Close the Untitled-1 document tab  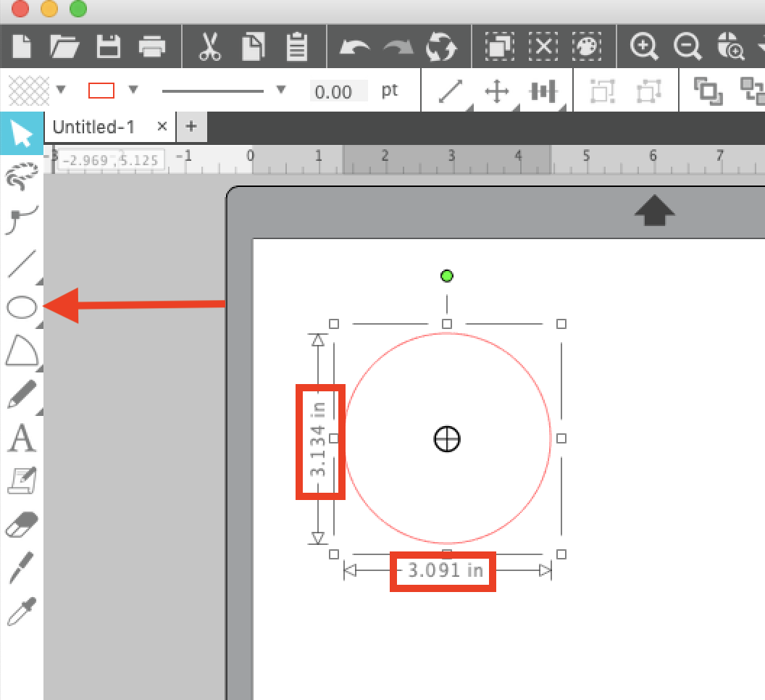point(161,127)
